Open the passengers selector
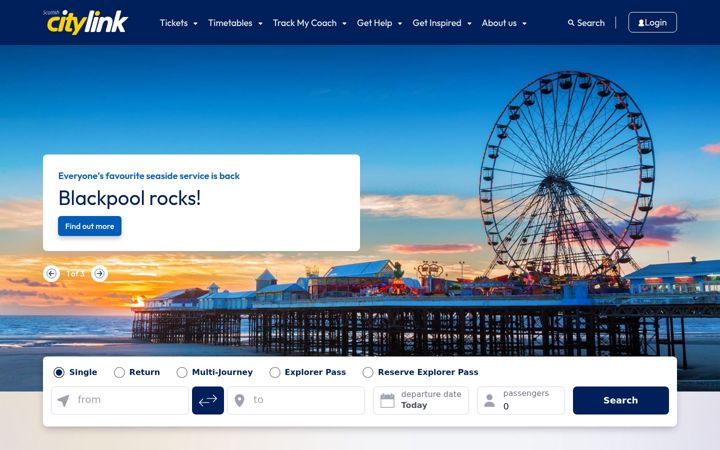 pyautogui.click(x=521, y=400)
